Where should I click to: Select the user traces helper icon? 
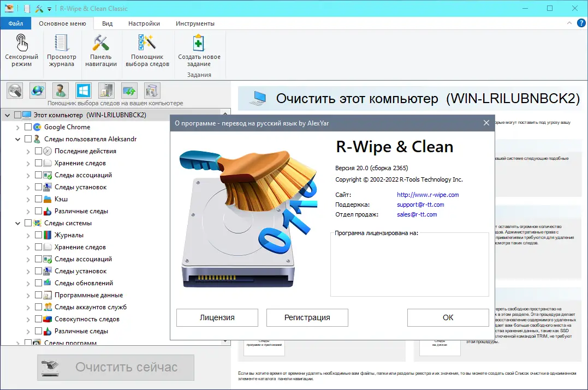click(61, 91)
